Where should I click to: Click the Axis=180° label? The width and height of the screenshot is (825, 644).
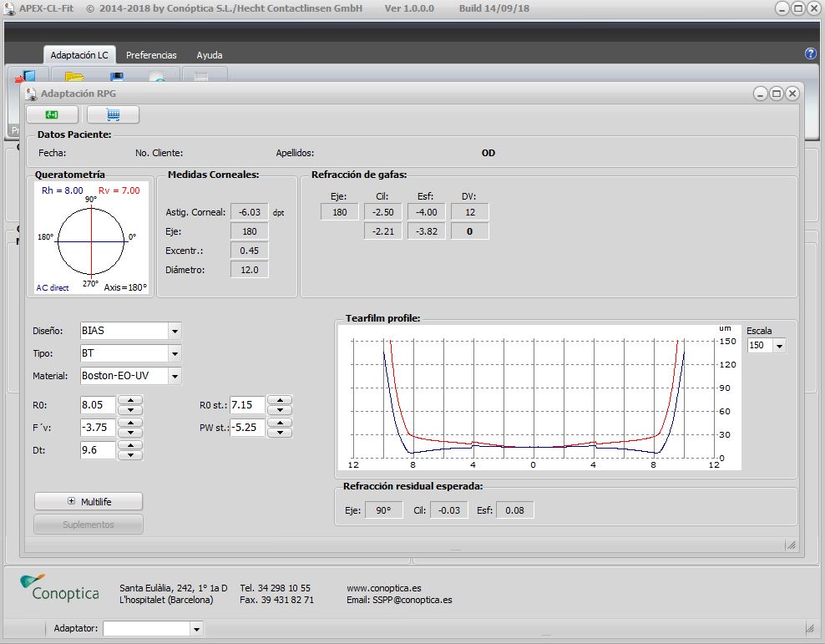pyautogui.click(x=126, y=288)
